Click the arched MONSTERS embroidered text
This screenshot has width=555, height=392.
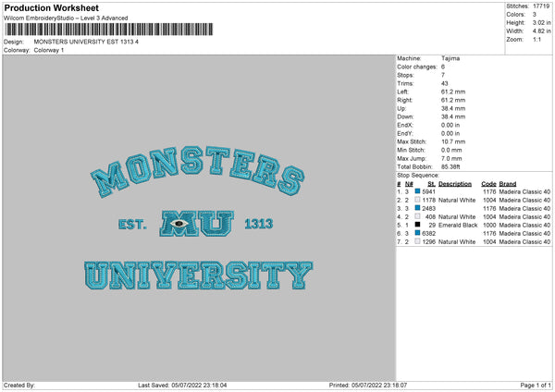198,171
